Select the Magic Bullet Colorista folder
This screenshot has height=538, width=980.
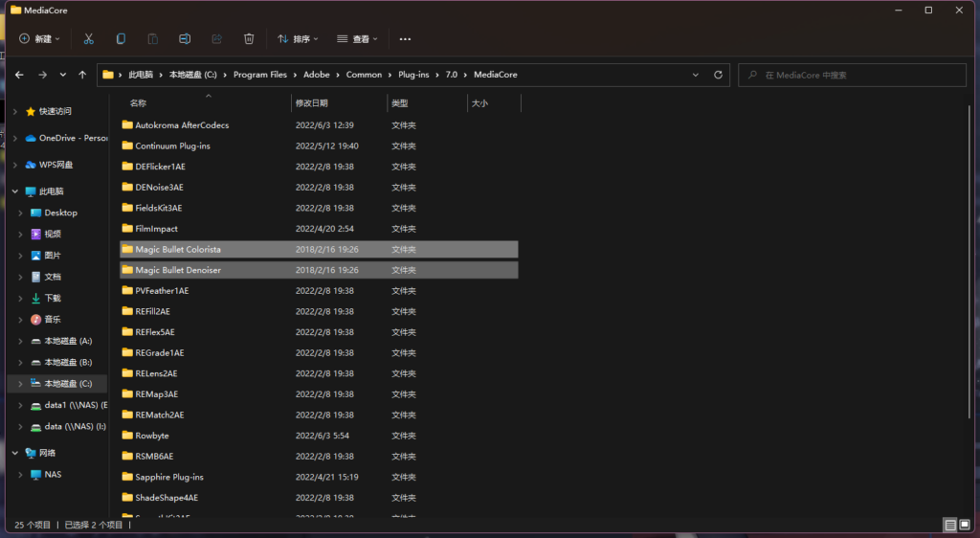[319, 249]
